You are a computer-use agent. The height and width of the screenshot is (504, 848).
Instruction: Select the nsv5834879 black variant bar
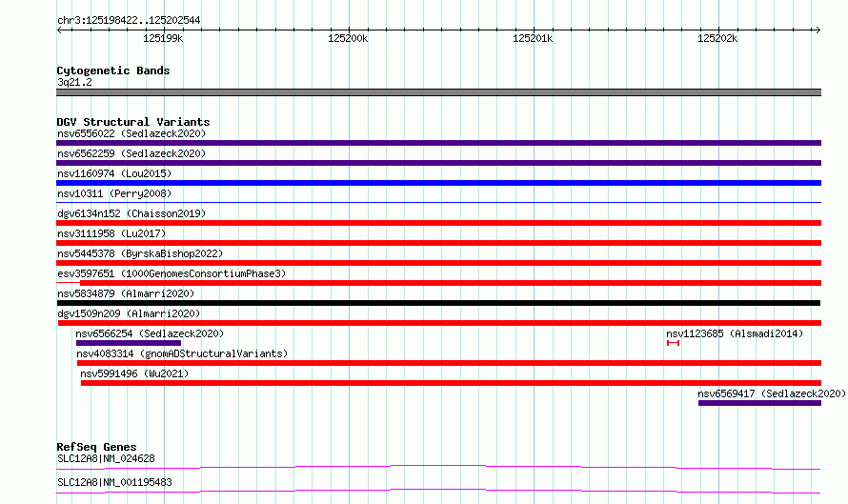[438, 303]
